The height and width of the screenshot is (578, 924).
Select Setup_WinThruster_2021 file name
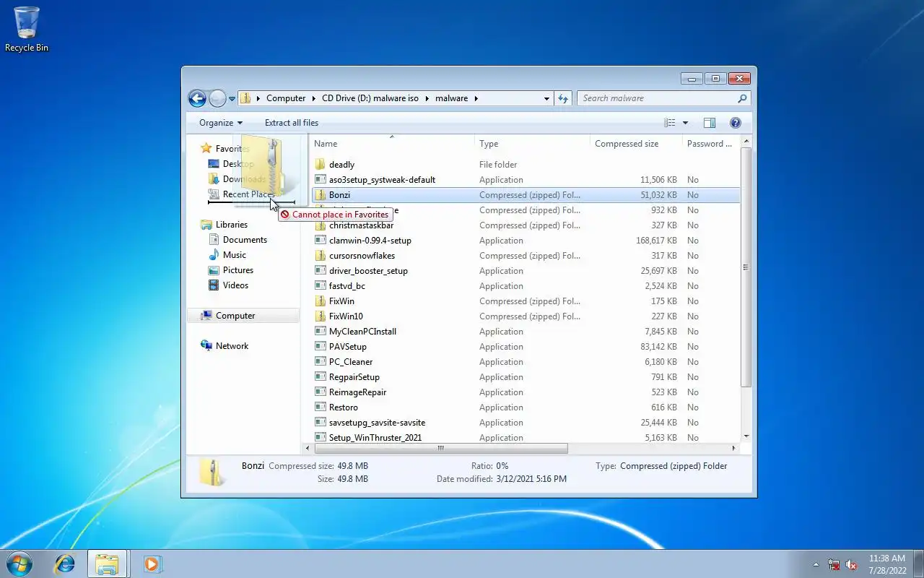[x=375, y=438]
